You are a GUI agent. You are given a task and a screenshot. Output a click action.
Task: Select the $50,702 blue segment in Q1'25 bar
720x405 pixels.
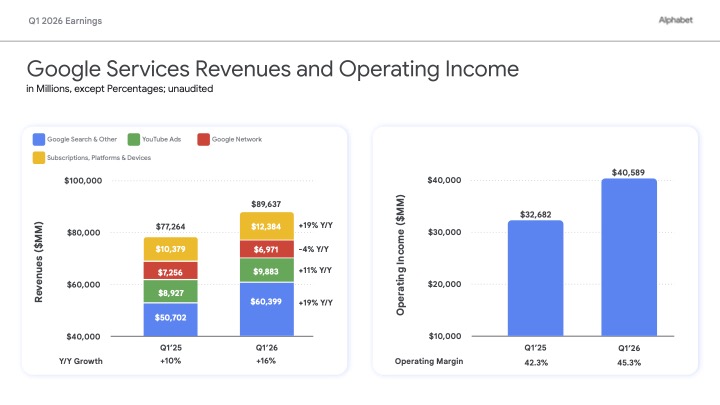170,320
